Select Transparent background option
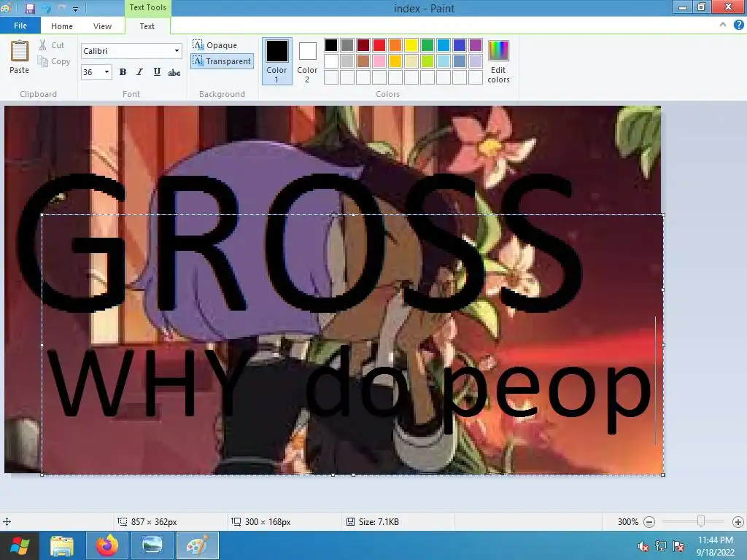 tap(222, 61)
